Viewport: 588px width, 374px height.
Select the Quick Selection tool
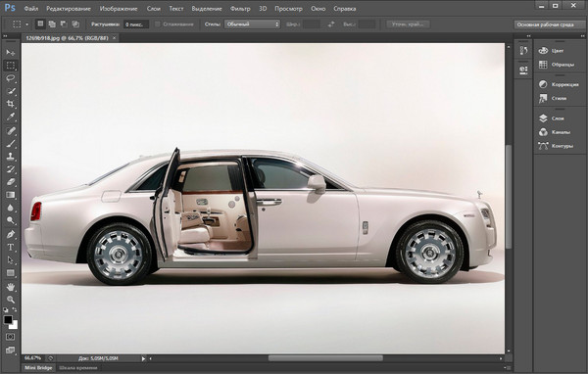point(11,91)
